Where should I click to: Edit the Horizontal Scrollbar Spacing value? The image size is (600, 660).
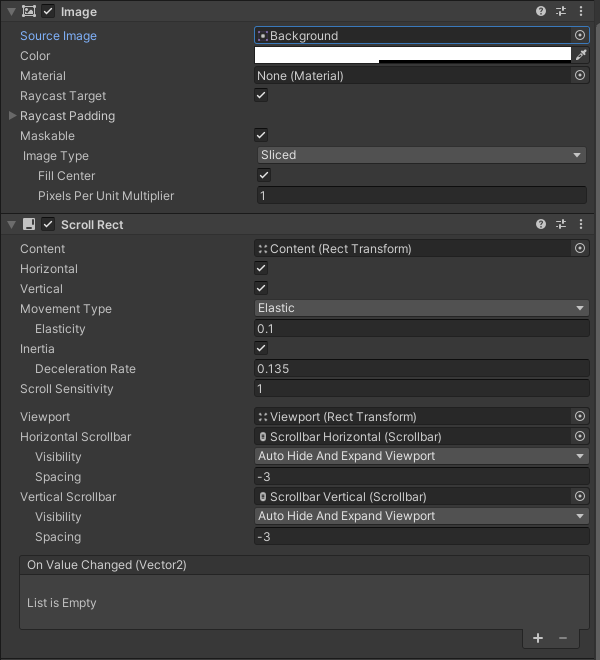tap(421, 476)
